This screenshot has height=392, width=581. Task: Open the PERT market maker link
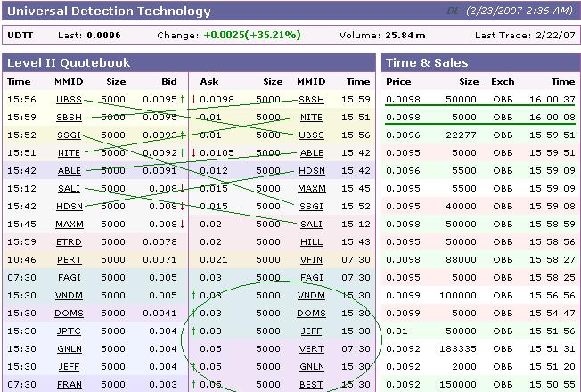pyautogui.click(x=69, y=260)
